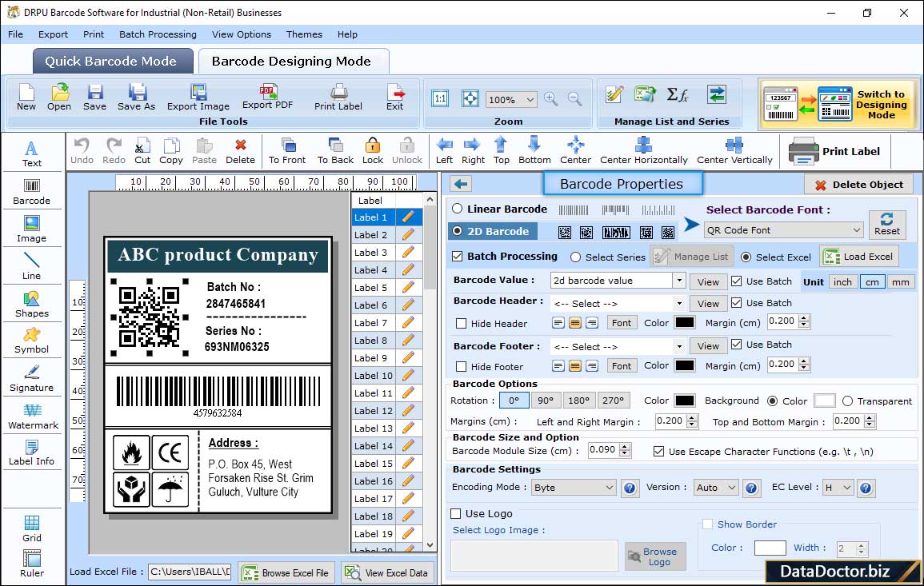The image size is (924, 586).
Task: Zoom out with the magnifier minus icon
Action: click(574, 99)
